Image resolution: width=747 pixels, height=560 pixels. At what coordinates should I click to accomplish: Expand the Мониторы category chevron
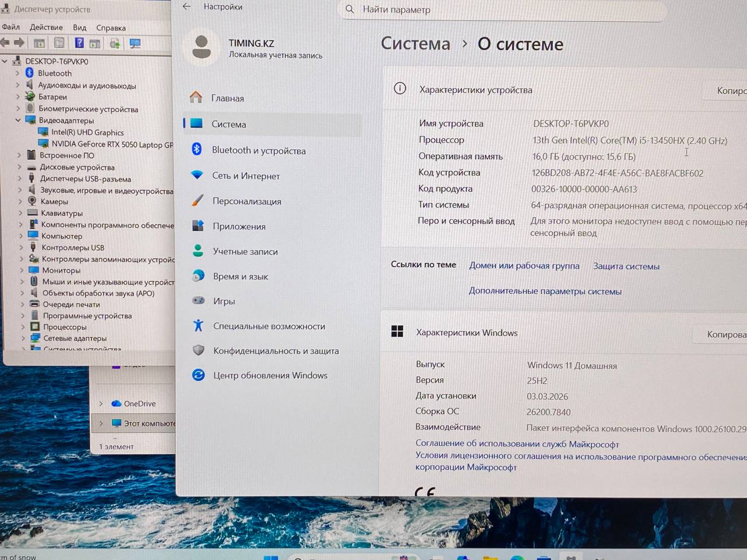click(x=21, y=270)
